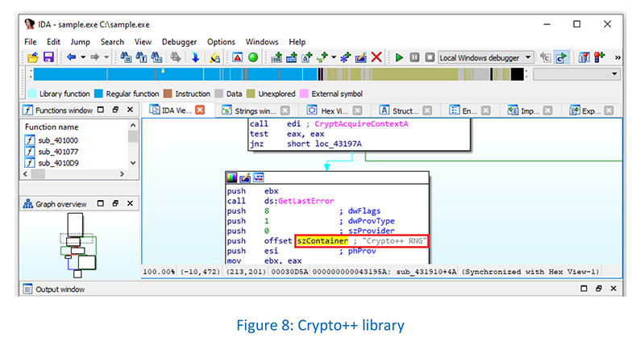The width and height of the screenshot is (644, 346).
Task: Float the Functions window panel
Action: pos(115,110)
